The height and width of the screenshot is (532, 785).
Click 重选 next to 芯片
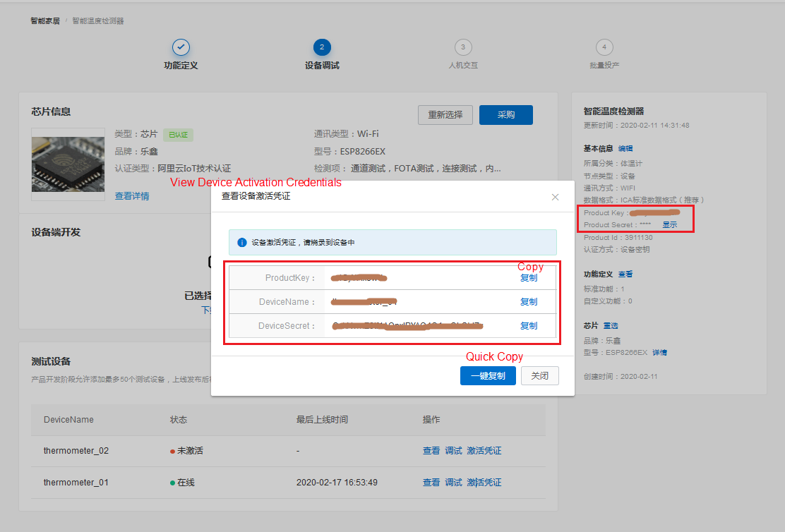610,326
